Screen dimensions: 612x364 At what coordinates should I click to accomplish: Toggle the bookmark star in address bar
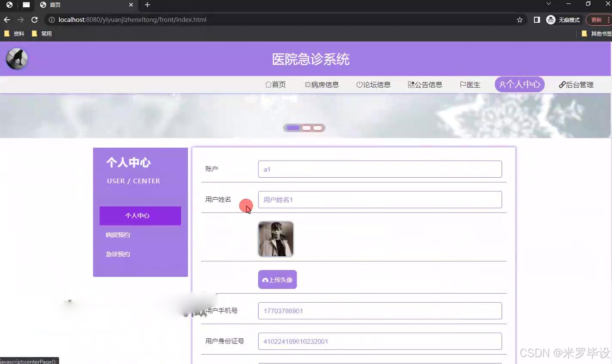(519, 19)
